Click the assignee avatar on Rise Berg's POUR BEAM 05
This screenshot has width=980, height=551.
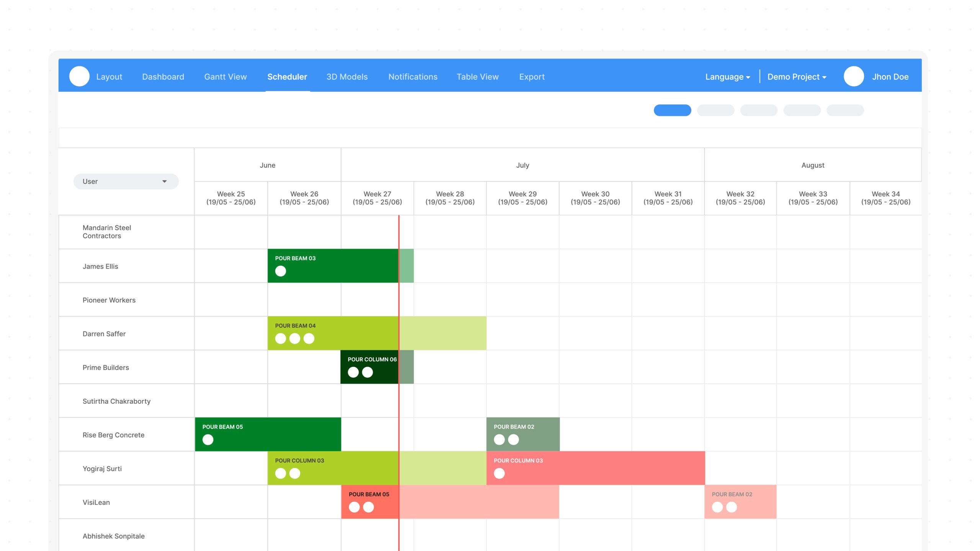[x=209, y=440]
